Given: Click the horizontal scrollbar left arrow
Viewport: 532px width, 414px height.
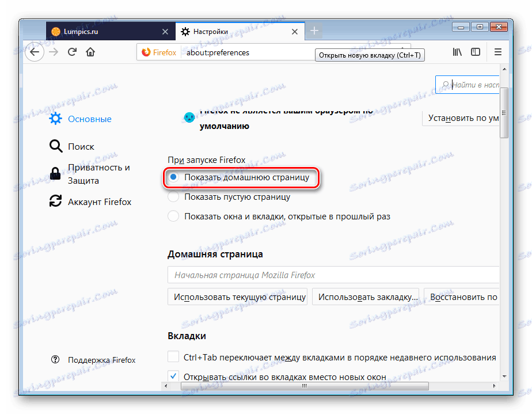Looking at the screenshot, I should click(x=166, y=386).
